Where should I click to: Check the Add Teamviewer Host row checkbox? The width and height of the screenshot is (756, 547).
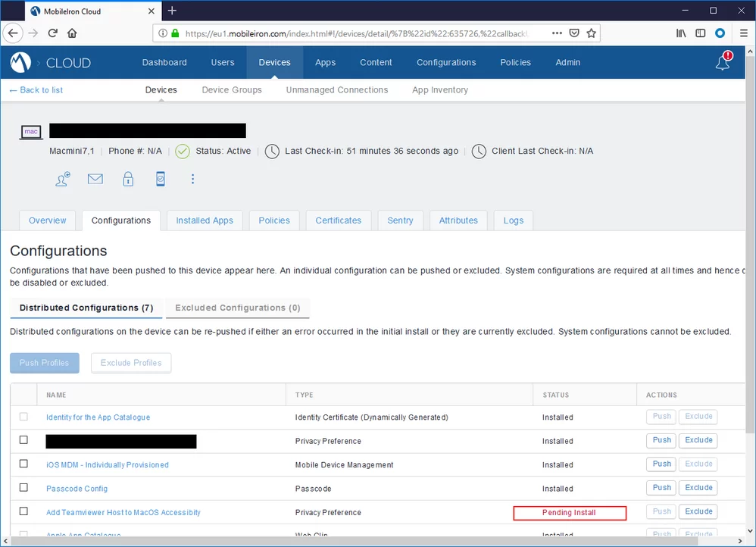pyautogui.click(x=23, y=511)
